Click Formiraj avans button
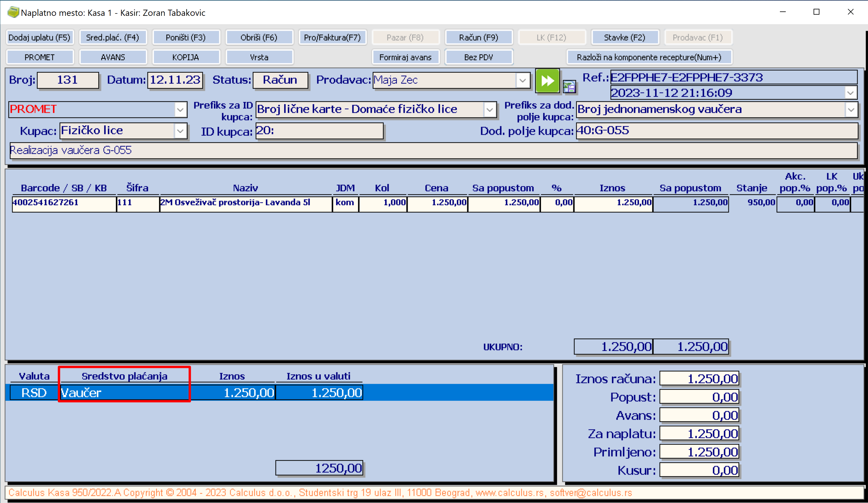 (405, 57)
